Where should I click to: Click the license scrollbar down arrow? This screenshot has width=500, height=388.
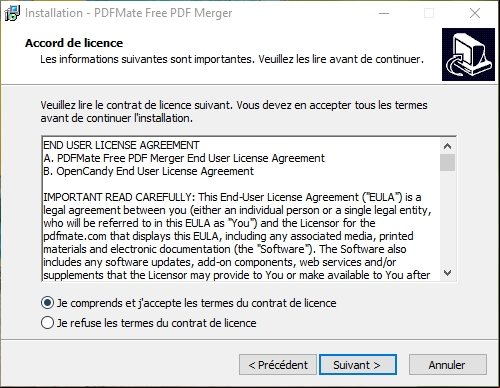[x=447, y=273]
